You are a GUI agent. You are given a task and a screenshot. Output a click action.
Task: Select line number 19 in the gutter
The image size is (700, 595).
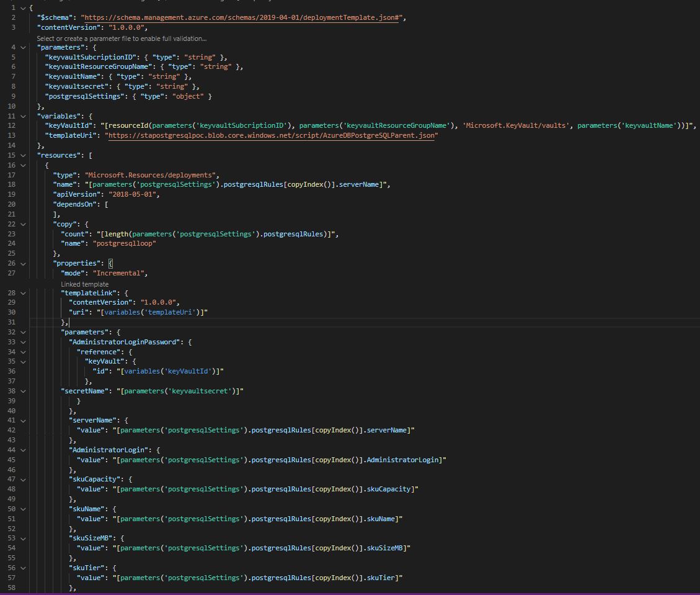pyautogui.click(x=12, y=194)
